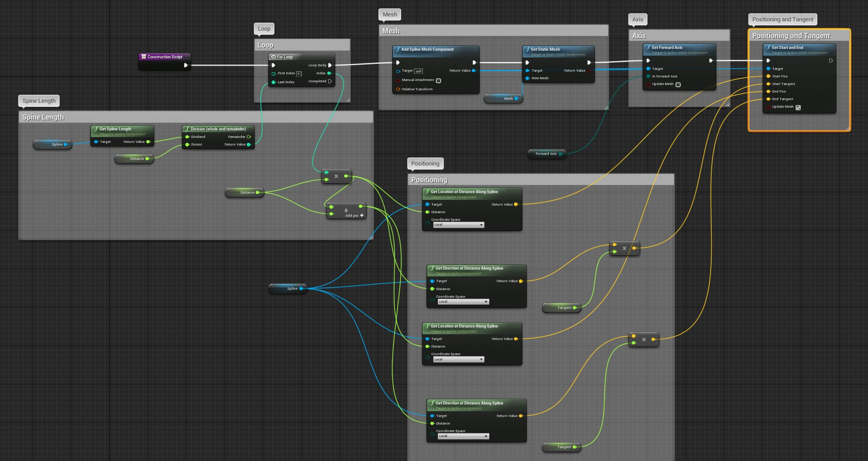Select the Mesh comment box header
Viewport: 868px width, 461px height.
coord(493,31)
